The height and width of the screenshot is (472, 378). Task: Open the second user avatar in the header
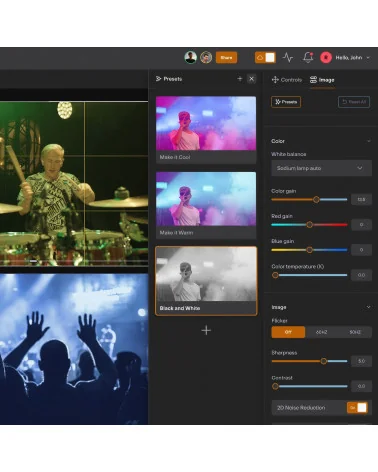point(206,57)
